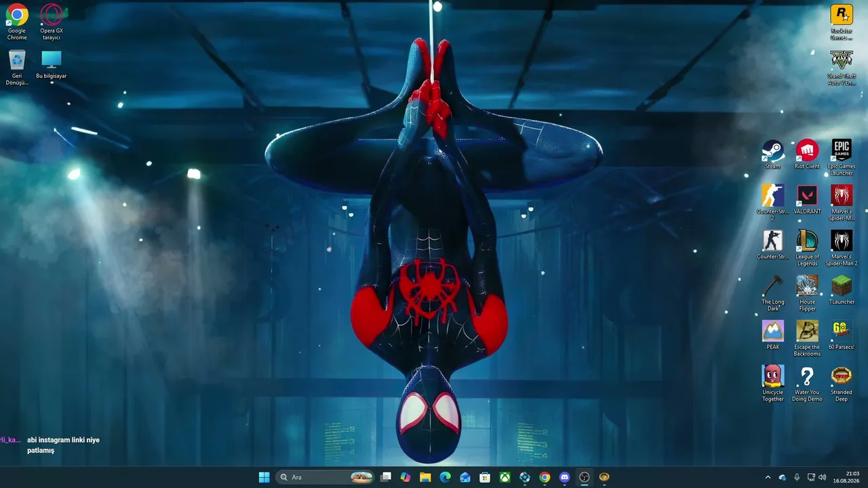Open the gold round app on taskbar
This screenshot has width=868, height=488.
[604, 477]
